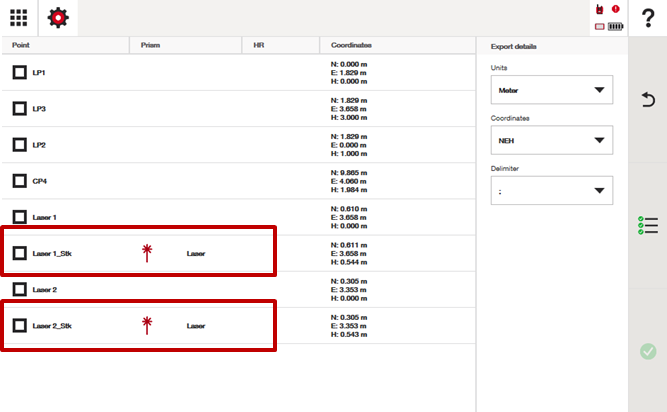The width and height of the screenshot is (667, 412).
Task: Click the undo back arrow
Action: tap(648, 100)
